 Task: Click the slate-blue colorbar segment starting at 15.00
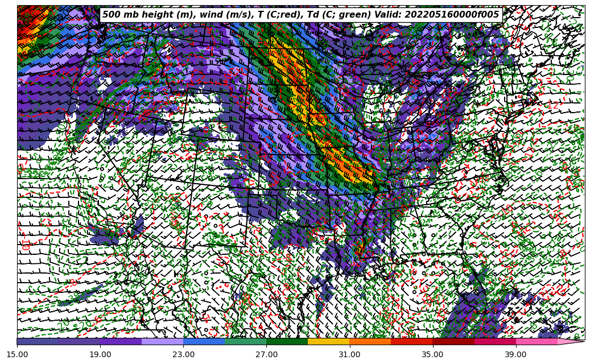(38, 341)
